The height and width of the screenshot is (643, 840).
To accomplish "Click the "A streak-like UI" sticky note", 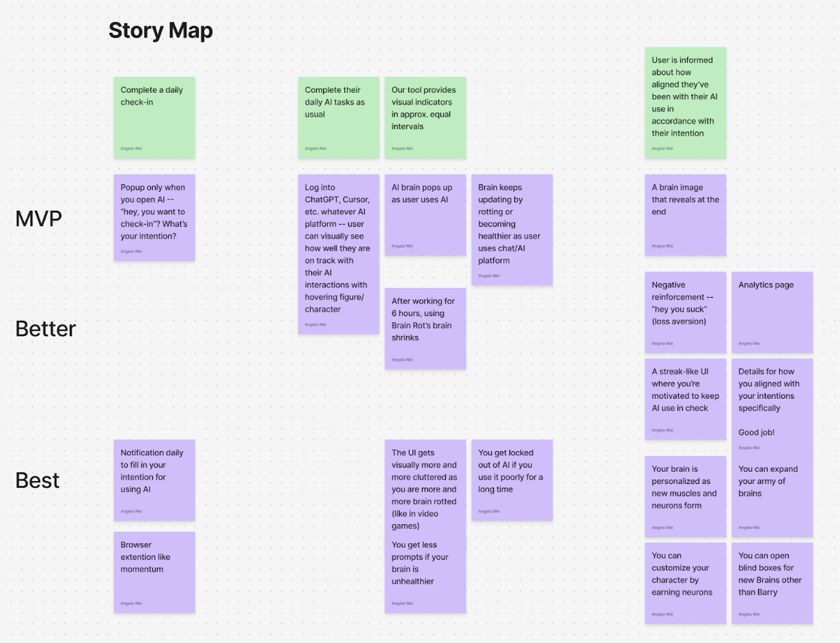I will point(685,399).
